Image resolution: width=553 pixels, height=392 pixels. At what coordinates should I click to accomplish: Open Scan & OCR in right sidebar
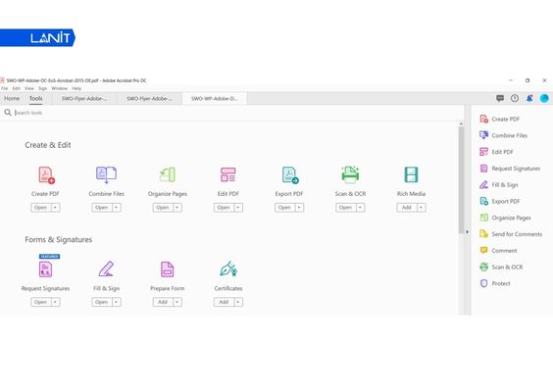click(501, 268)
